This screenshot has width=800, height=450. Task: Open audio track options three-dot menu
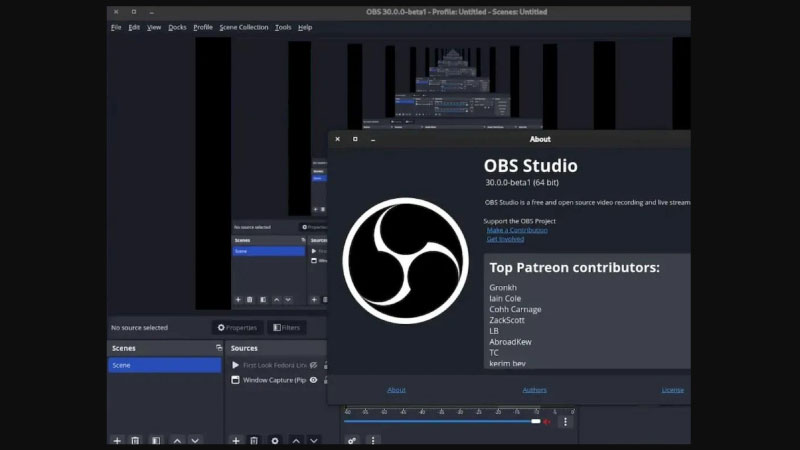[x=565, y=422]
